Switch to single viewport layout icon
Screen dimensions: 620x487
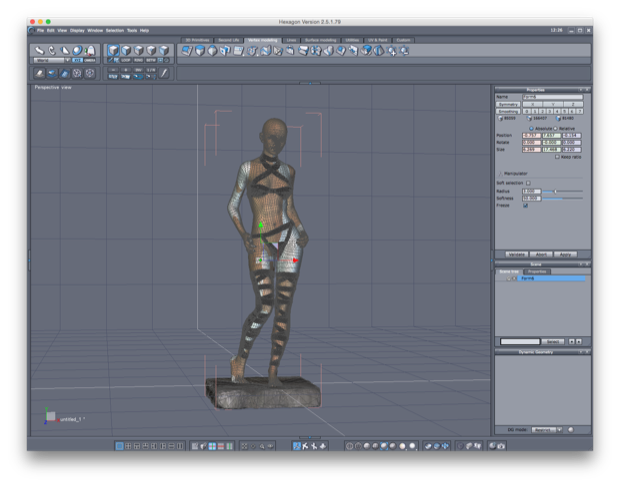(119, 446)
